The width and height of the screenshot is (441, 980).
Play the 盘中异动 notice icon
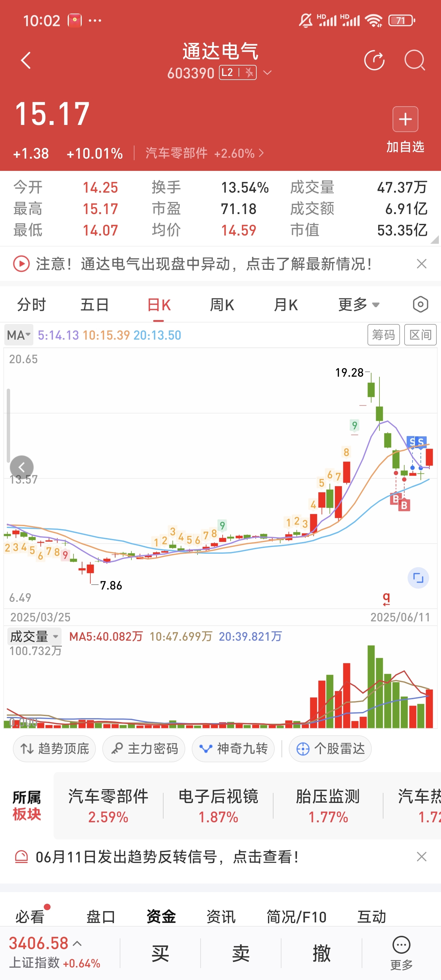[x=21, y=264]
